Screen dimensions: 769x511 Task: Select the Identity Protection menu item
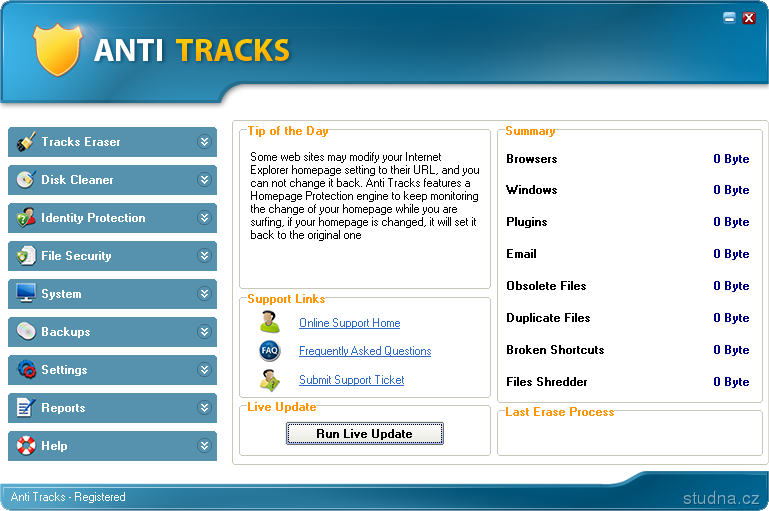[x=112, y=217]
